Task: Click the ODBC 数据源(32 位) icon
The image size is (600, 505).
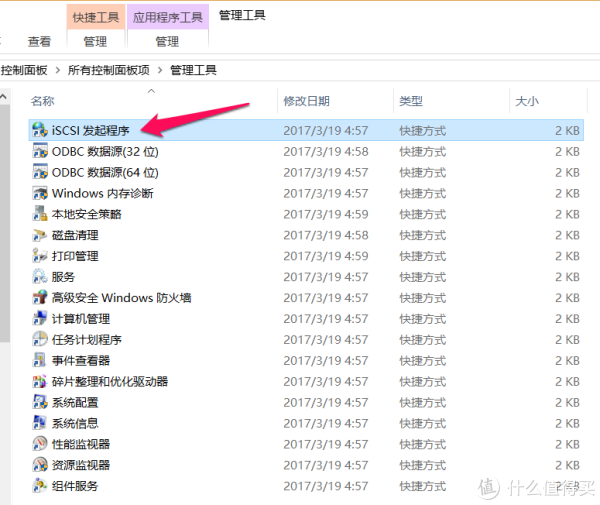Action: coord(40,151)
